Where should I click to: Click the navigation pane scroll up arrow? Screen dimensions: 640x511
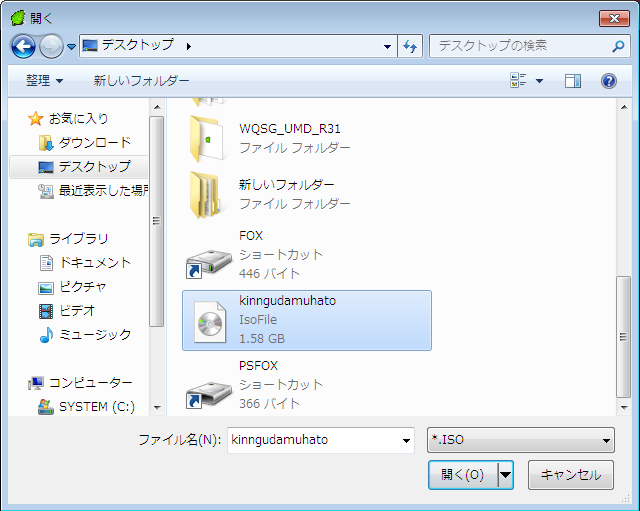[157, 107]
